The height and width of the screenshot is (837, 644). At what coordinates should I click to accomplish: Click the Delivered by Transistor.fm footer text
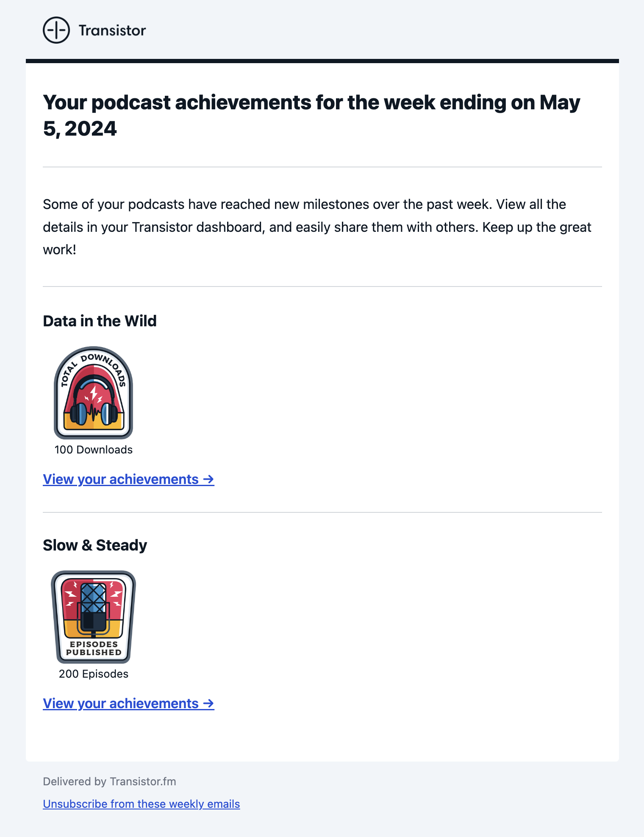(x=109, y=781)
